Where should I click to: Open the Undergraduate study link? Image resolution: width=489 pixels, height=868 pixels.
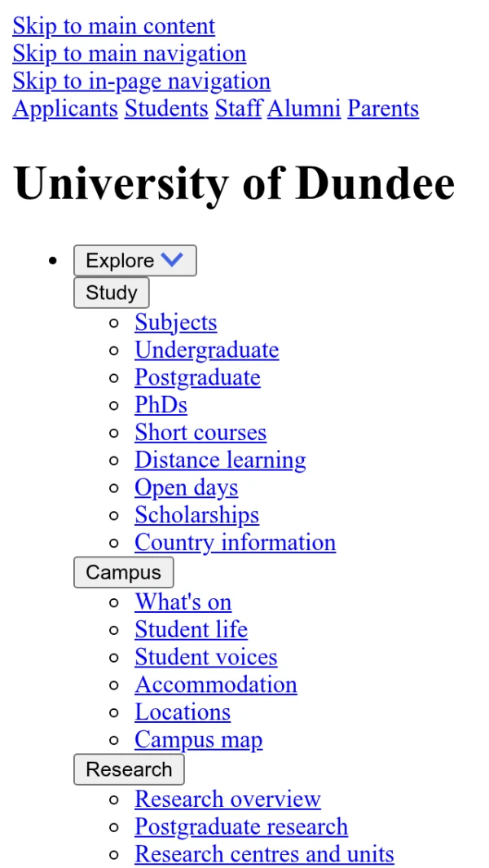[206, 350]
